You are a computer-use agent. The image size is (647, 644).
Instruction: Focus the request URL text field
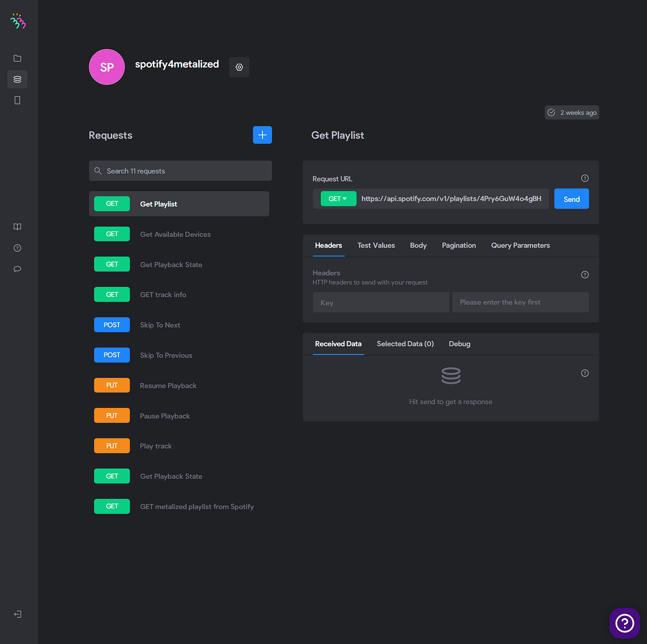[452, 199]
